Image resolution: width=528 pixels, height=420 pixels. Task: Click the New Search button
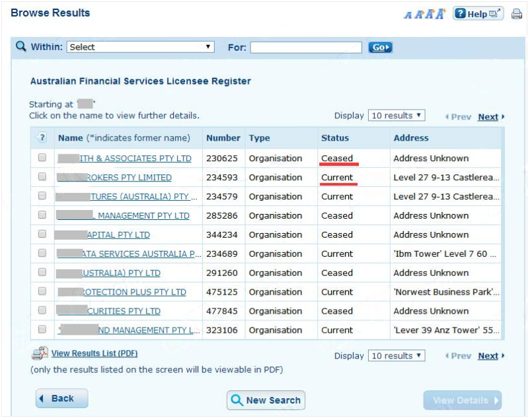tap(266, 400)
